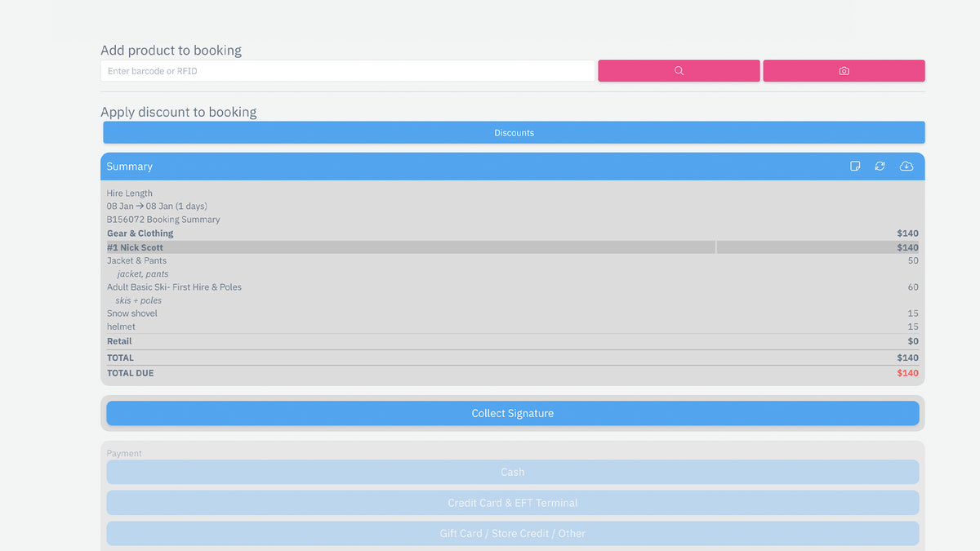Click the magnifier search button for products
The image size is (980, 551).
(679, 71)
